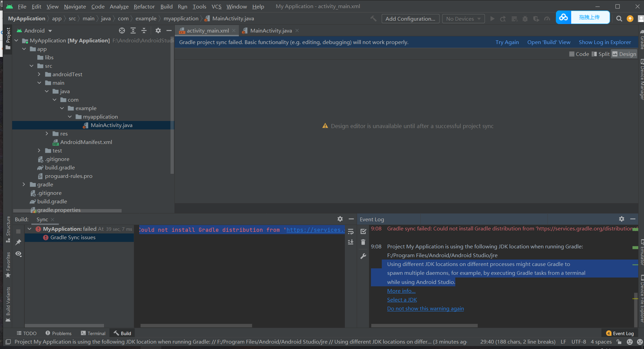Viewport: 644px width, 349px height.
Task: Click the Baidu cloud upload icon
Action: 564,17
